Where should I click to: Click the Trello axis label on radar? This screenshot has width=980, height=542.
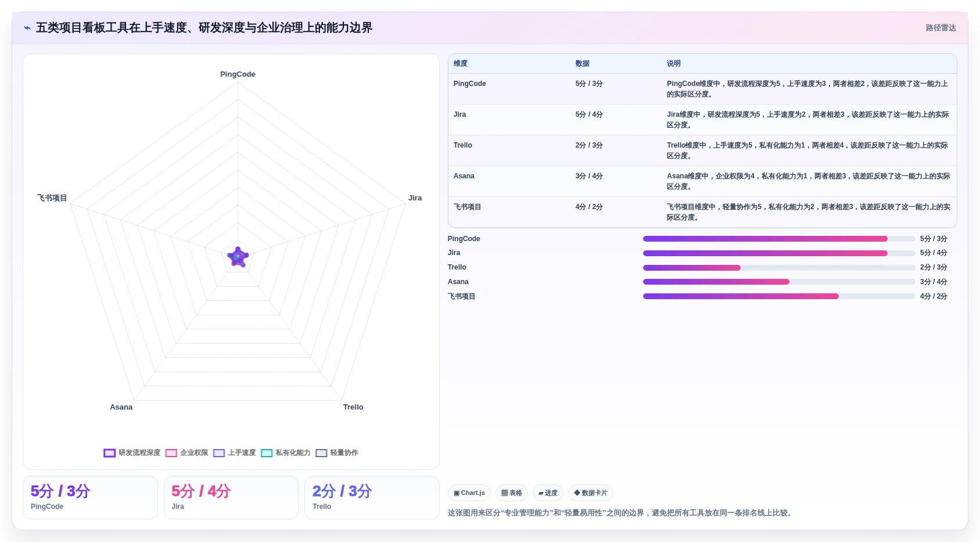click(353, 407)
